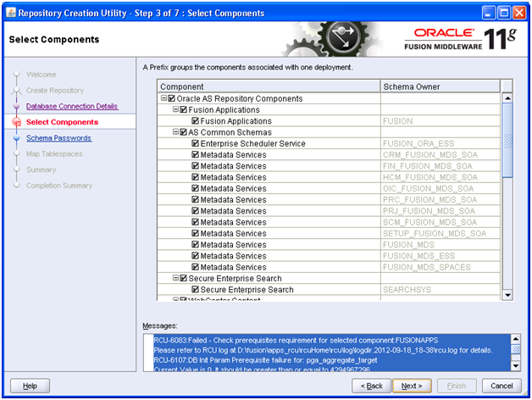The height and width of the screenshot is (400, 532).
Task: Uncheck Metadata Services FIN_FUSION_MDS_SOA checkbox
Action: pyautogui.click(x=195, y=166)
